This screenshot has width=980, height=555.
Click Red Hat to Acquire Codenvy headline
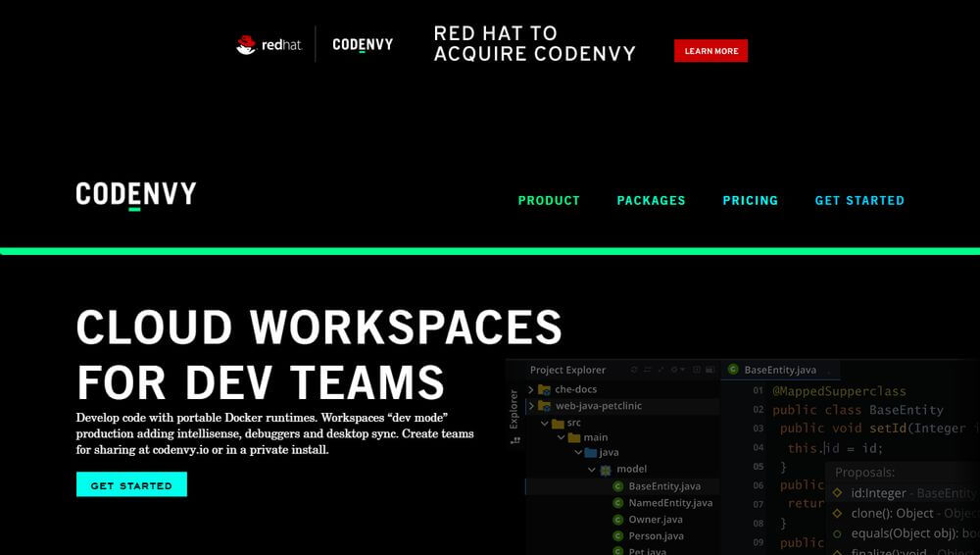click(534, 43)
